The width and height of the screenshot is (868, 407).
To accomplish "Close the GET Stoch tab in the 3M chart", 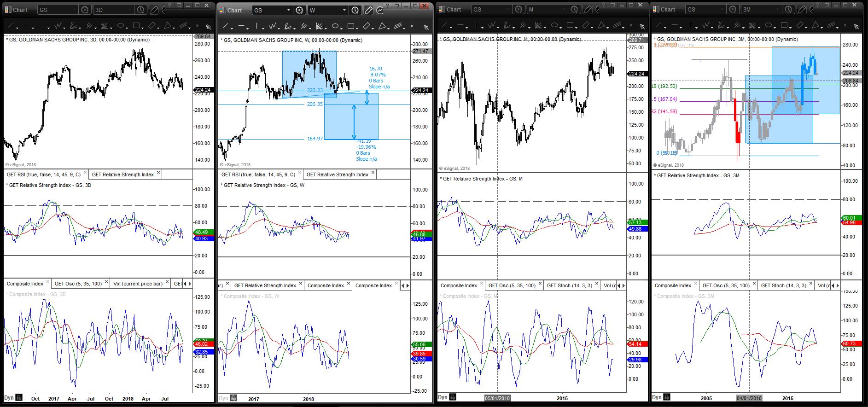I will (811, 284).
